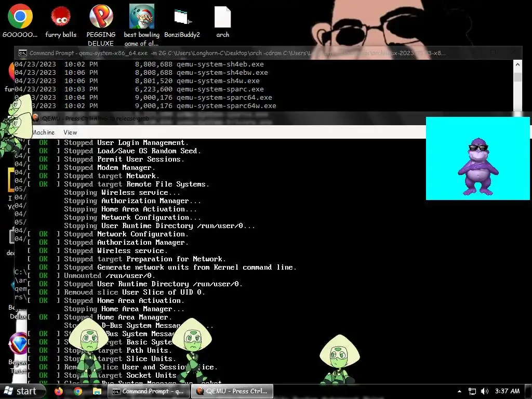Click the taskbar clock showing 3:37 AM
The width and height of the screenshot is (532, 399).
click(507, 391)
